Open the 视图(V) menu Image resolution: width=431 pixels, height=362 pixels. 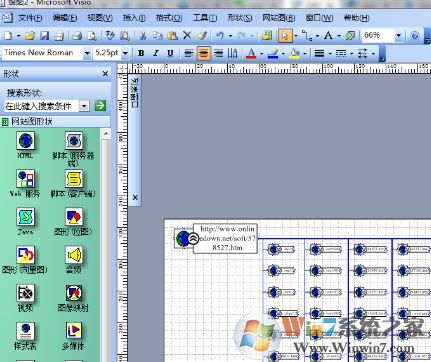click(x=100, y=17)
